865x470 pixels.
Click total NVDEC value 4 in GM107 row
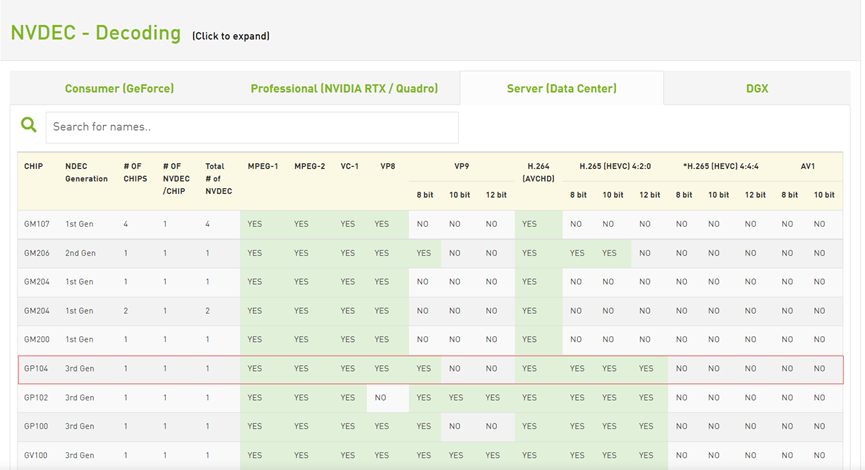(207, 224)
